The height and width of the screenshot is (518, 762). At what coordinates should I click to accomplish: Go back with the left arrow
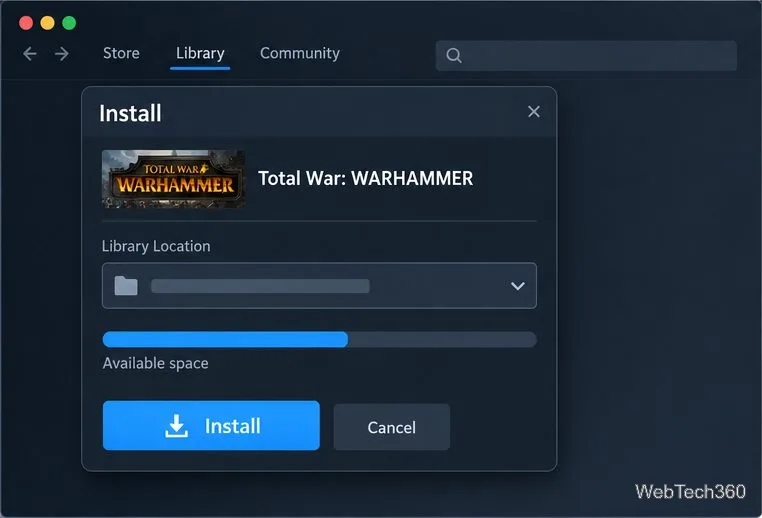(30, 53)
